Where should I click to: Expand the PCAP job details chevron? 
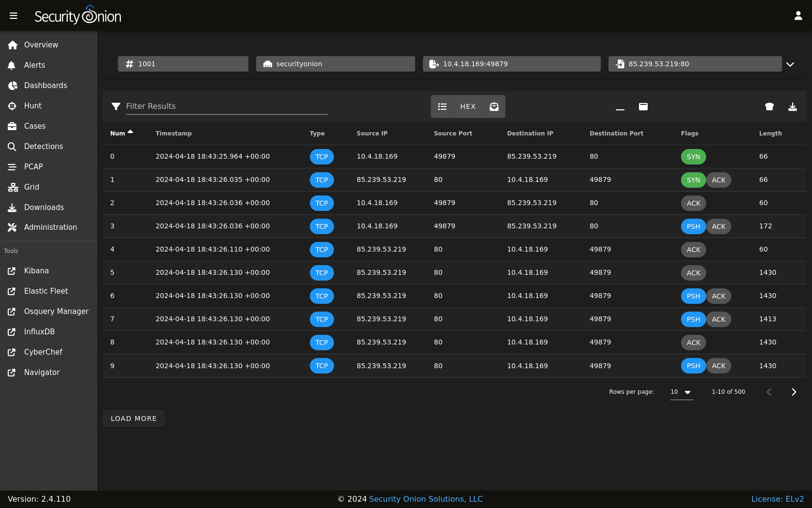790,64
